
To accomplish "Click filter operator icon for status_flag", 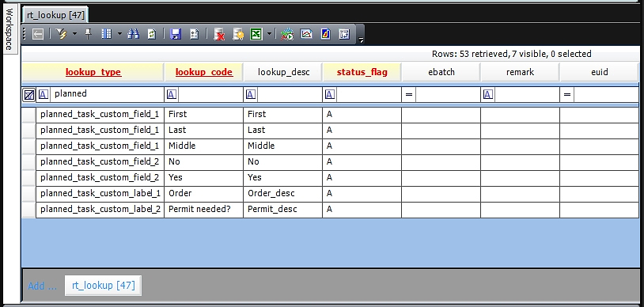I will click(x=330, y=95).
